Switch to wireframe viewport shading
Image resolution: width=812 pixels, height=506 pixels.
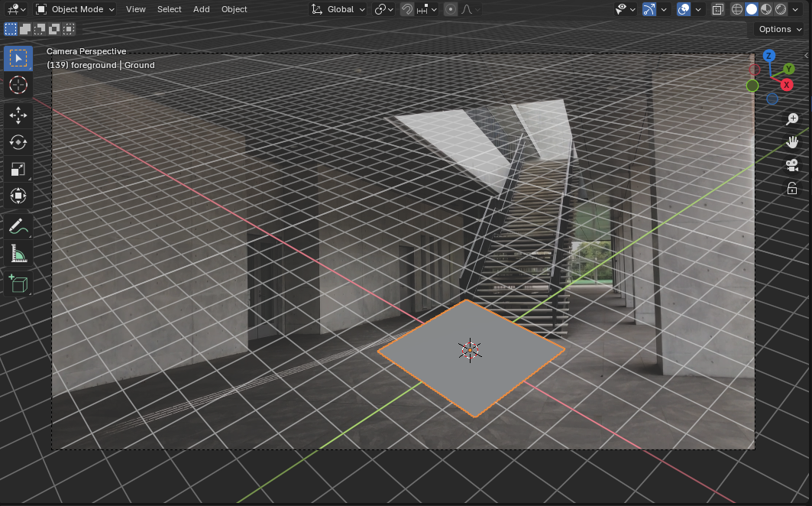737,9
